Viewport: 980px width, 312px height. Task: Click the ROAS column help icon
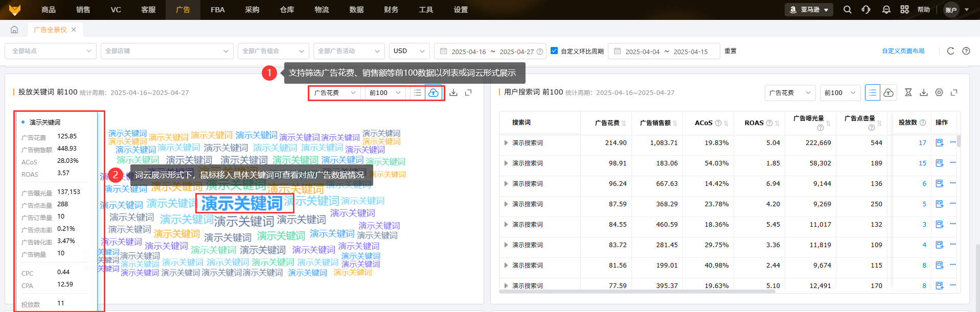(769, 123)
